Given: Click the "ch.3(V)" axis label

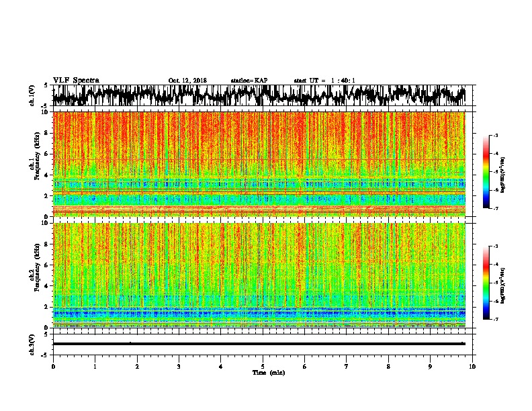Looking at the screenshot, I should tap(32, 345).
